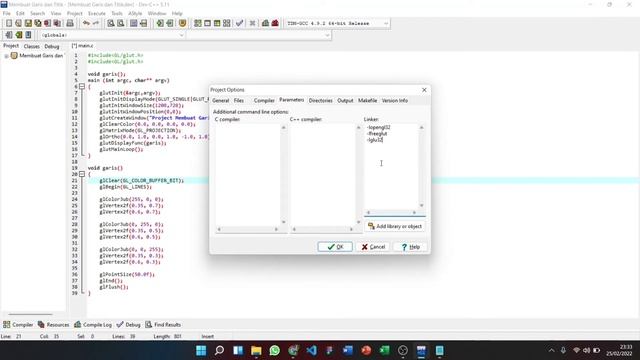Click the -lopengl32 line in Linker box
The width and height of the screenshot is (640, 360).
pyautogui.click(x=379, y=127)
